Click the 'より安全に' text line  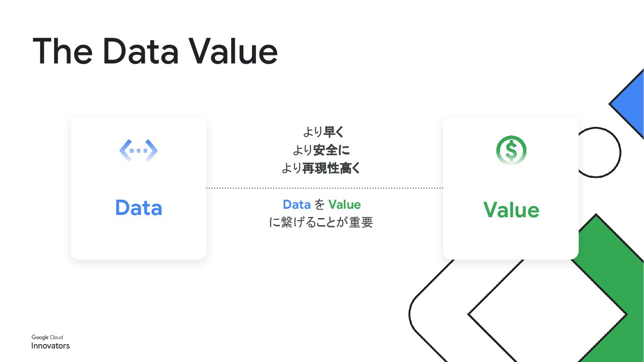coord(321,150)
